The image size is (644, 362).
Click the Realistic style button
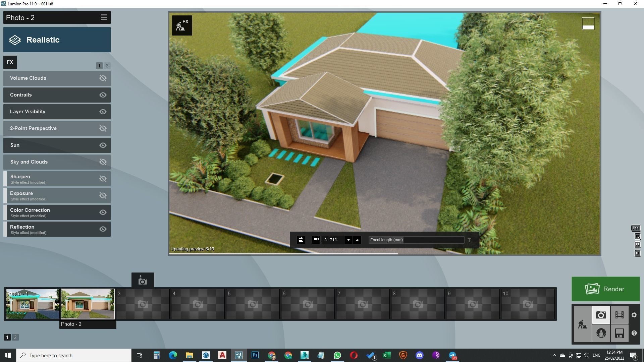click(57, 40)
